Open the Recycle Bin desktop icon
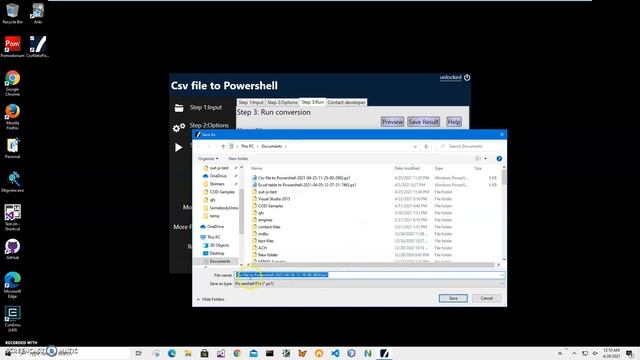The height and width of the screenshot is (360, 640). tap(12, 13)
